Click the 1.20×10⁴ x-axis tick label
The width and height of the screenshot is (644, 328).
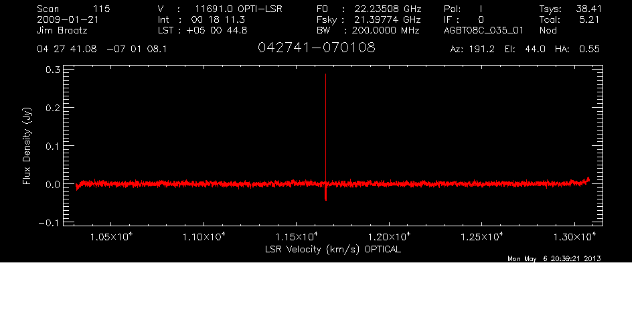tap(389, 237)
